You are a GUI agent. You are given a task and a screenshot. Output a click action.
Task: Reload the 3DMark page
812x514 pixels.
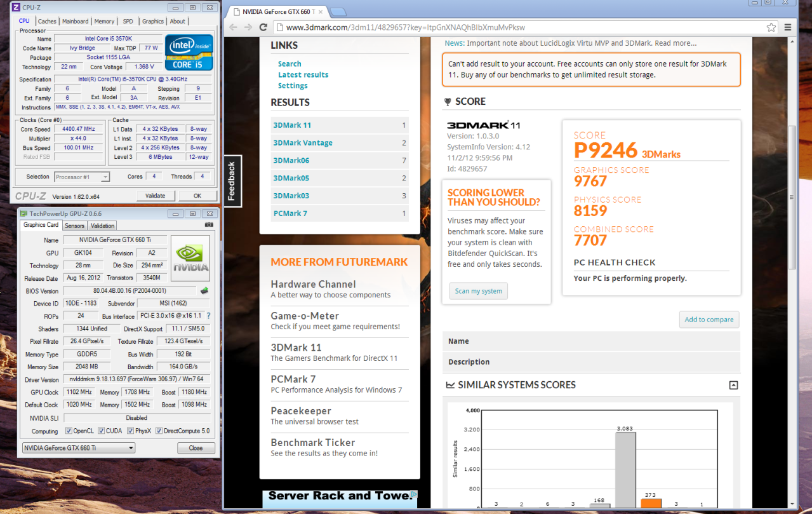coord(264,27)
